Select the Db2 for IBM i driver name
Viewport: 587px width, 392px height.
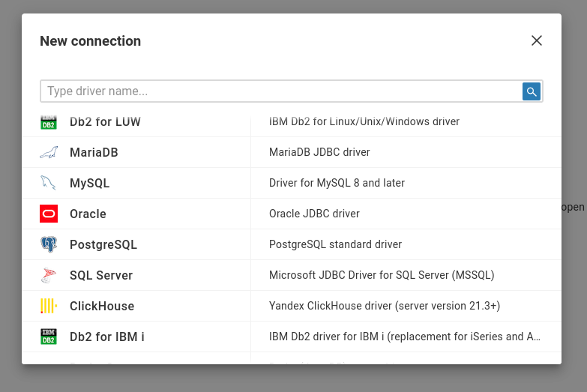pyautogui.click(x=107, y=337)
